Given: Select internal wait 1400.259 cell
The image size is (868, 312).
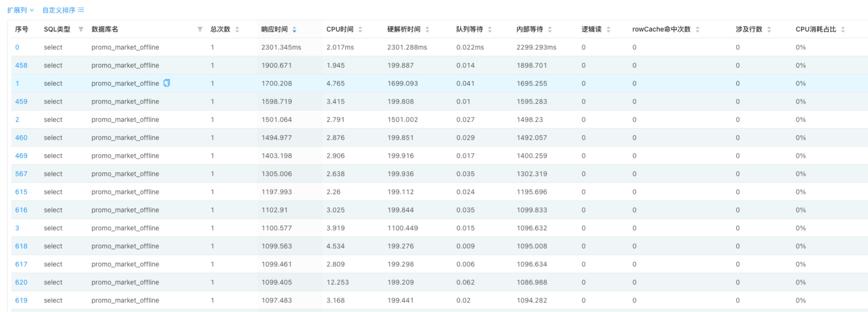Looking at the screenshot, I should [x=532, y=156].
